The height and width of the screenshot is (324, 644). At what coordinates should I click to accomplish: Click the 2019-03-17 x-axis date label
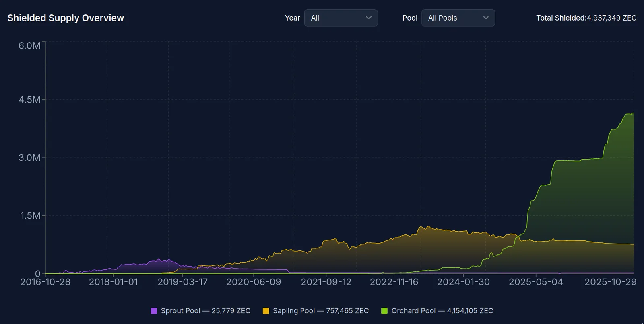click(x=183, y=282)
